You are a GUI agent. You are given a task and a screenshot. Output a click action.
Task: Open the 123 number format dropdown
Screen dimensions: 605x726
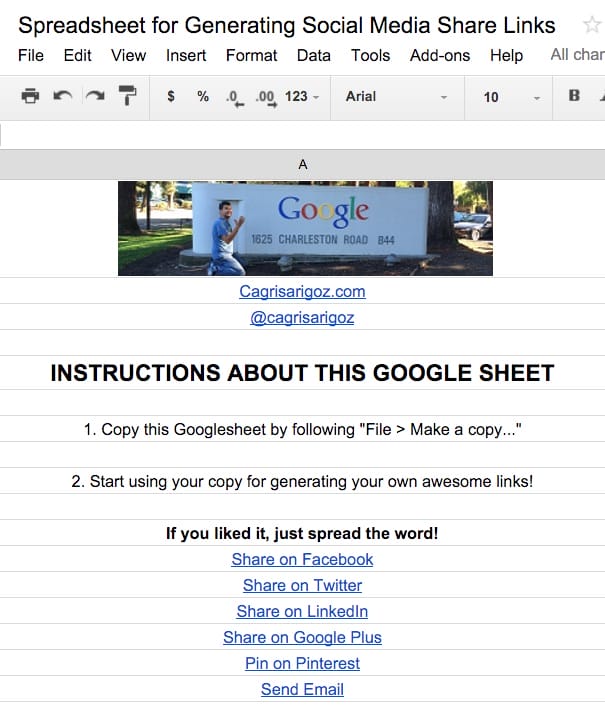pyautogui.click(x=302, y=96)
